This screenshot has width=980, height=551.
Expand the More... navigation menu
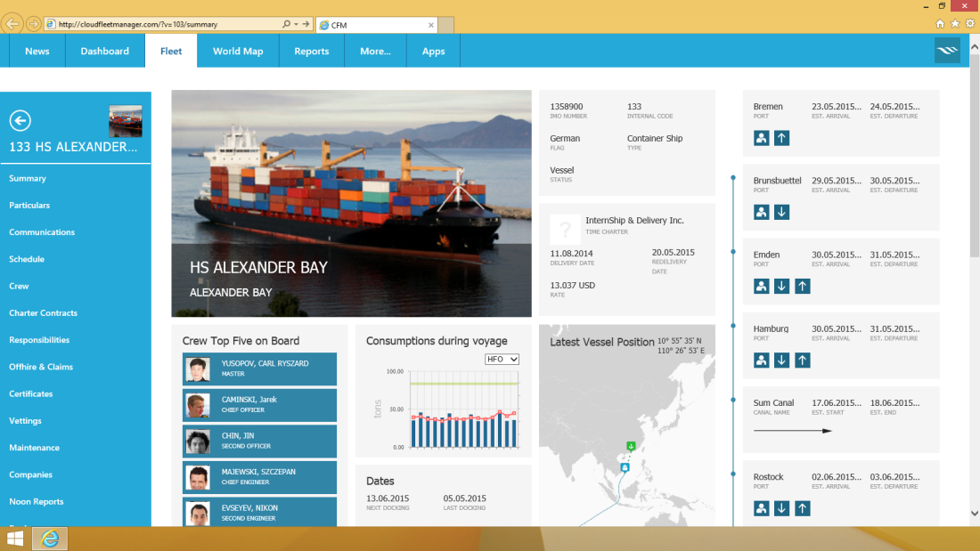tap(375, 51)
